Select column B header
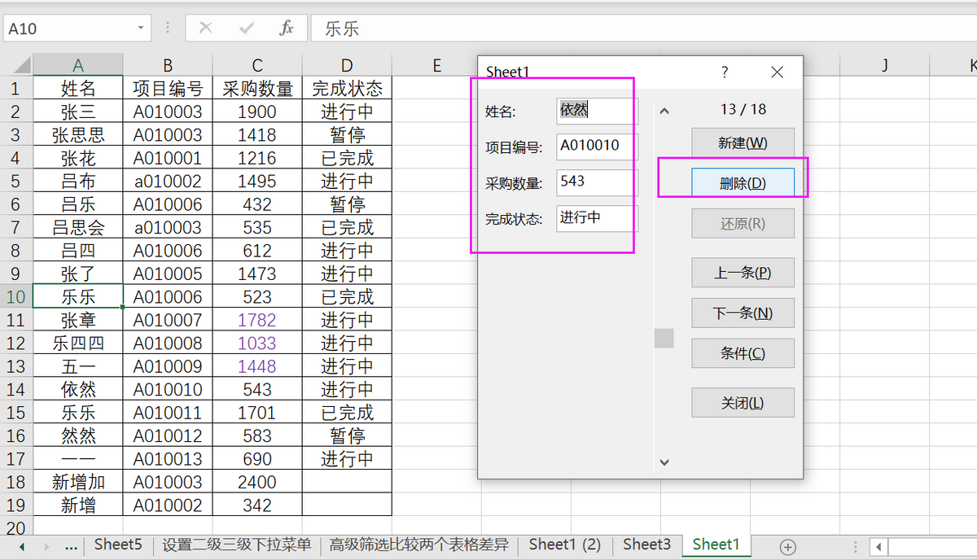The height and width of the screenshot is (560, 977). [168, 65]
